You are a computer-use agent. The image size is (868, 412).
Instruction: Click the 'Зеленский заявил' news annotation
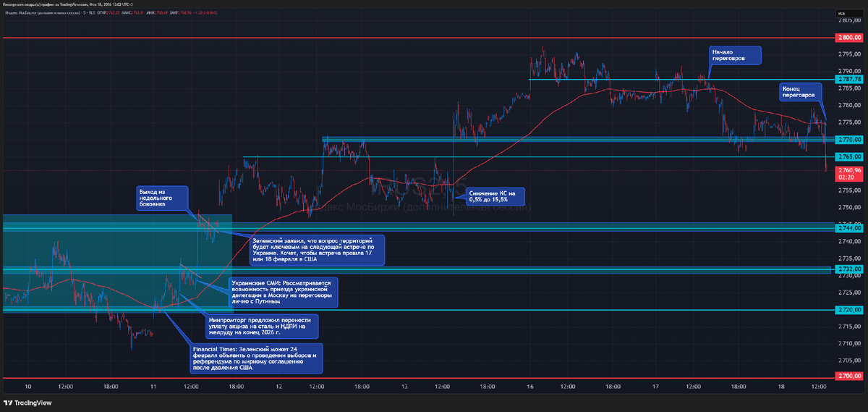[x=318, y=249]
